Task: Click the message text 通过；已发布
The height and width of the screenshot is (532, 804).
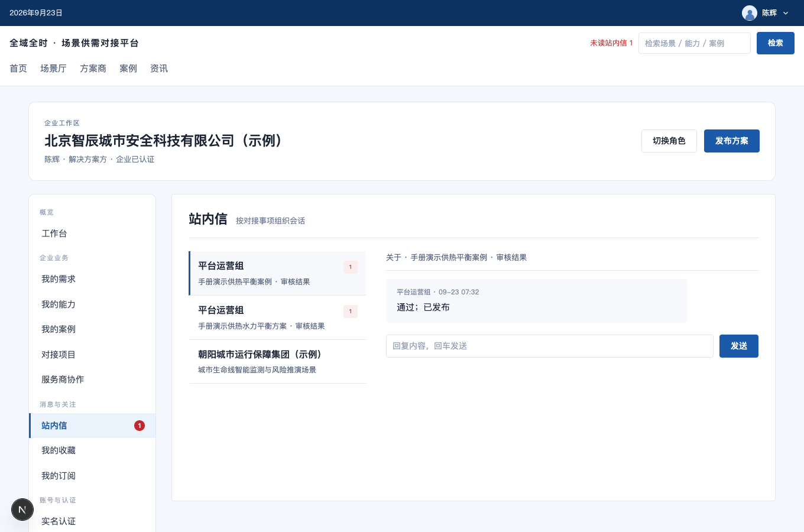Action: (423, 307)
